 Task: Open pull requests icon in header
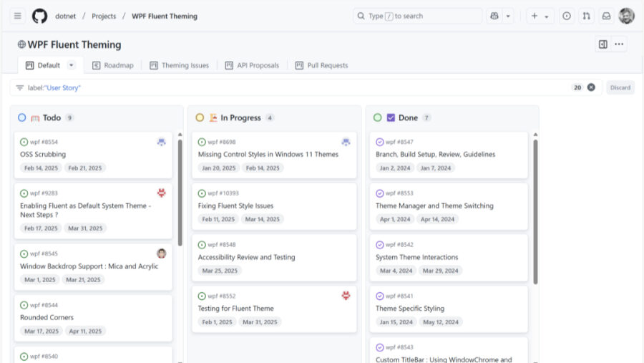point(587,16)
